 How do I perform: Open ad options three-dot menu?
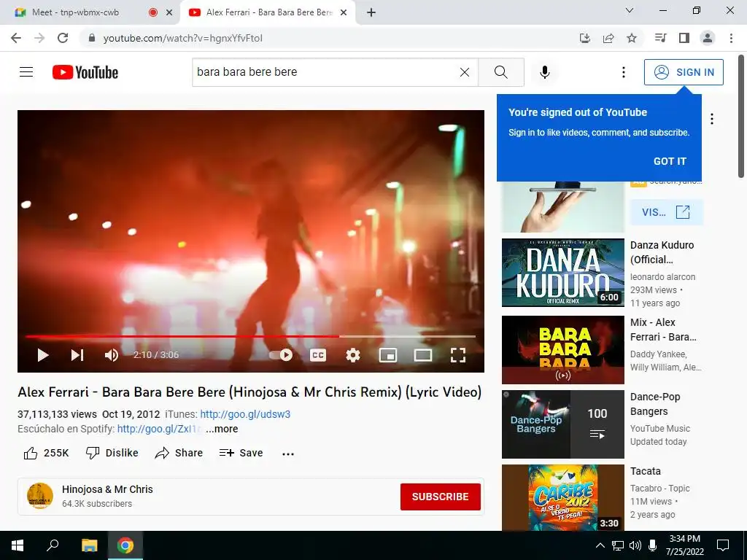click(712, 119)
